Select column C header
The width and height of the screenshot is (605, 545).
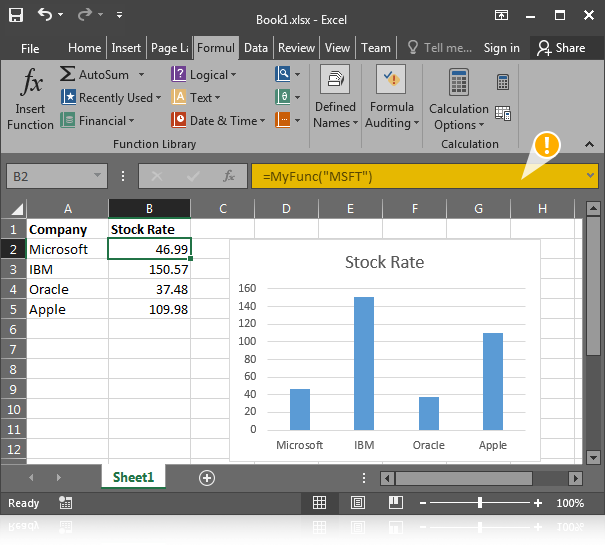(x=223, y=209)
